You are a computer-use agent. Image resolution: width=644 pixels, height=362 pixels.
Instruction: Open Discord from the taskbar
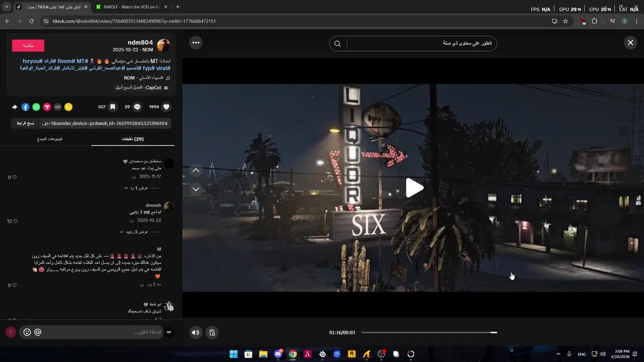278,354
